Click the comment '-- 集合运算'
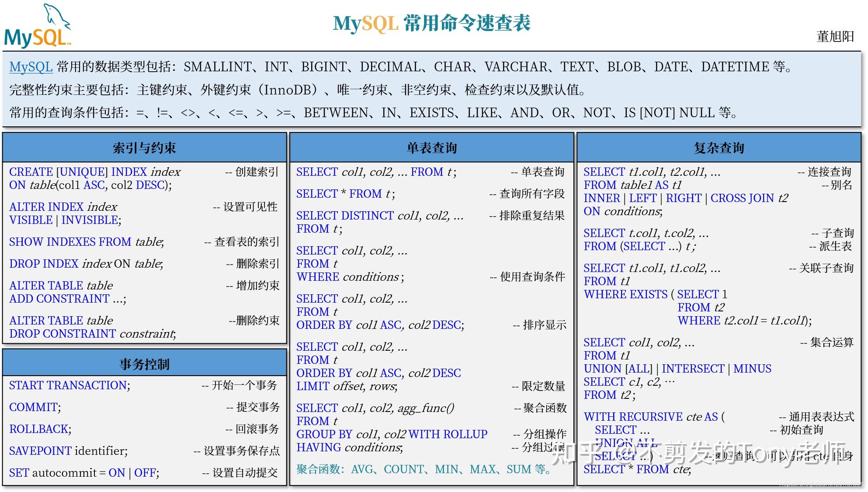 826,342
